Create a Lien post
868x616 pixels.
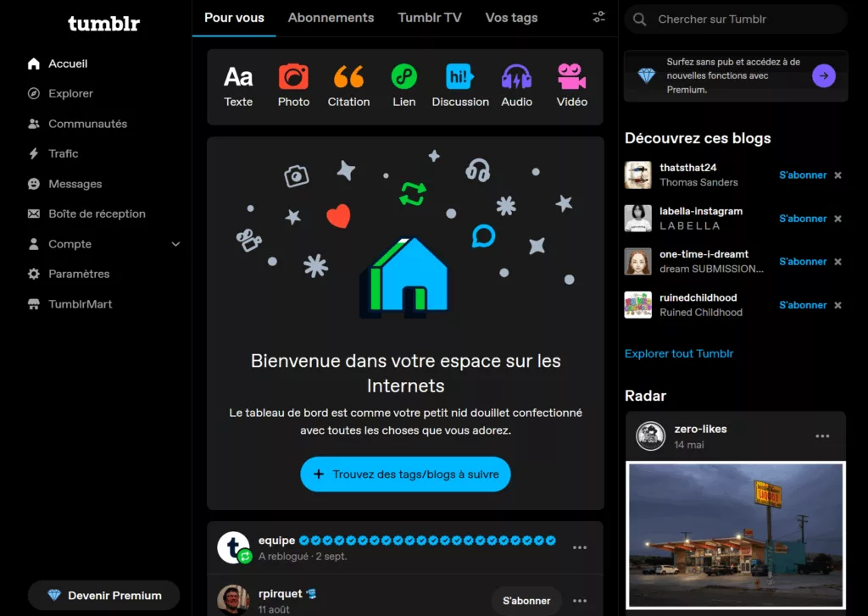point(404,86)
